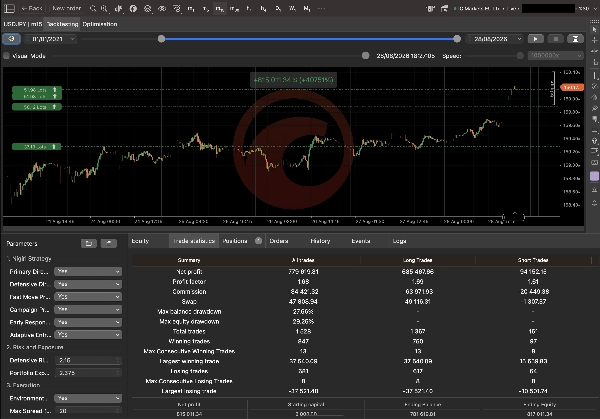The height and width of the screenshot is (419, 600).
Task: Switch to the Orders tab
Action: (x=279, y=241)
